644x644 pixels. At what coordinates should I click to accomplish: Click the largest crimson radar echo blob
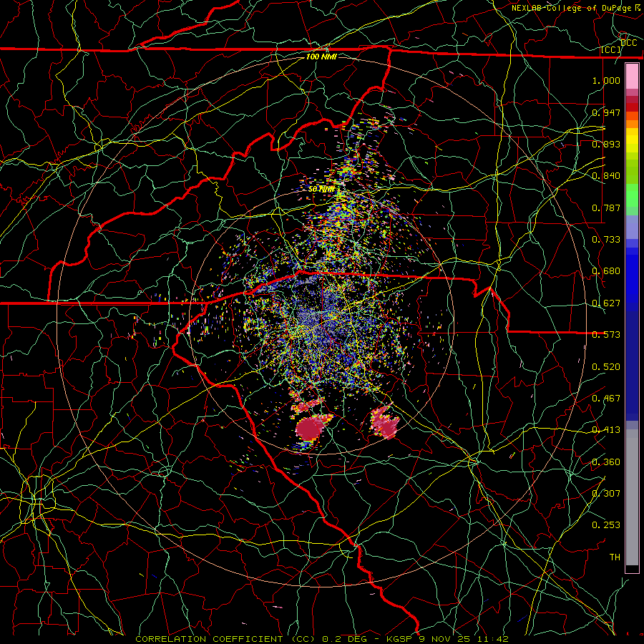pos(309,428)
